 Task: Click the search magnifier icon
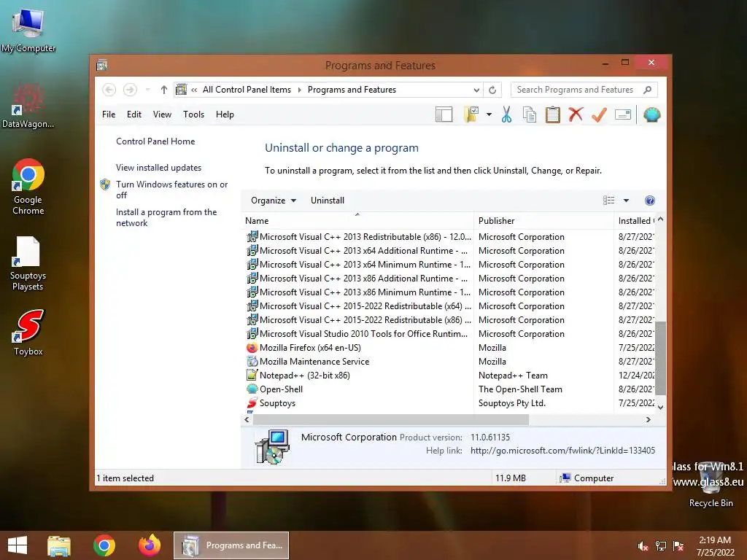(x=648, y=90)
